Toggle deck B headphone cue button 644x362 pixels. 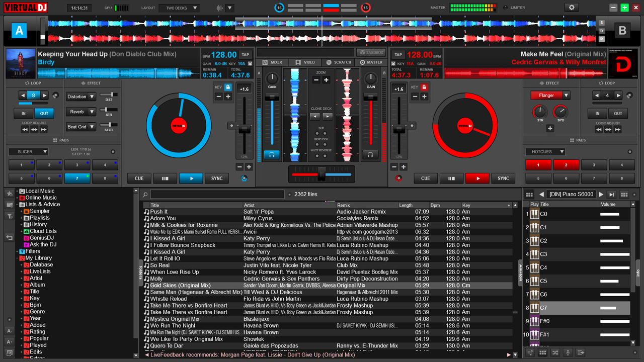click(371, 155)
